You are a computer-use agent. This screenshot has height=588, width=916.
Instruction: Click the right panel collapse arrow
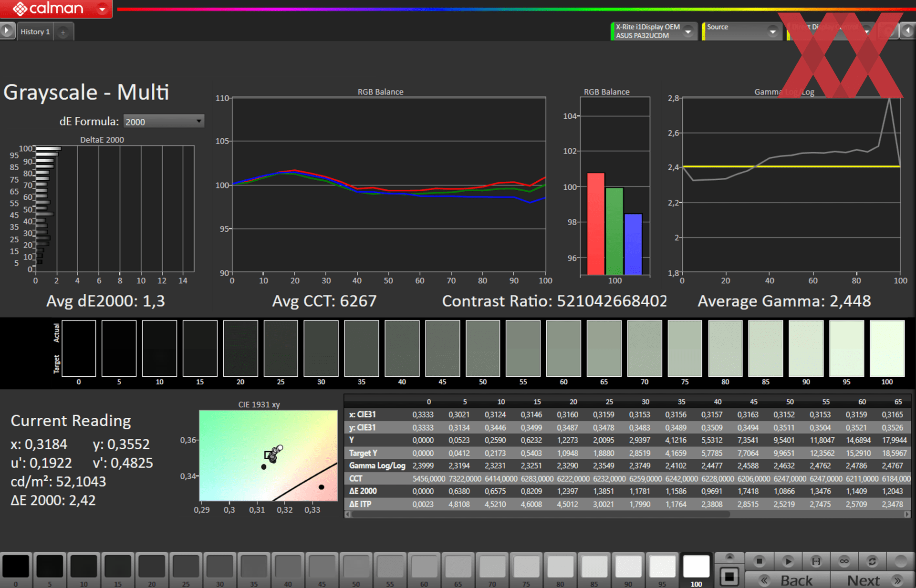[907, 31]
